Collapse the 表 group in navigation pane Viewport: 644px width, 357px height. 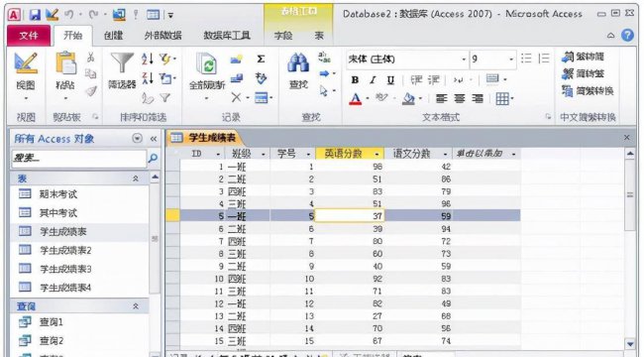(x=135, y=178)
